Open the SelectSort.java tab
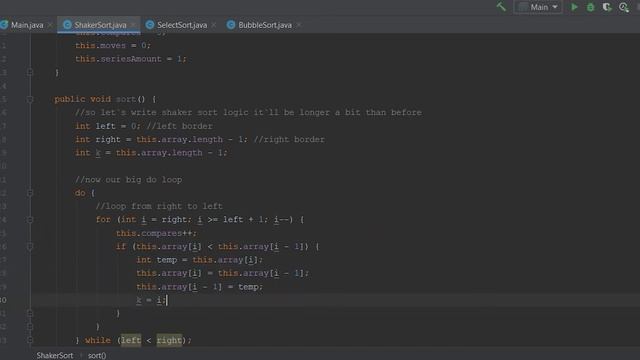 182,25
